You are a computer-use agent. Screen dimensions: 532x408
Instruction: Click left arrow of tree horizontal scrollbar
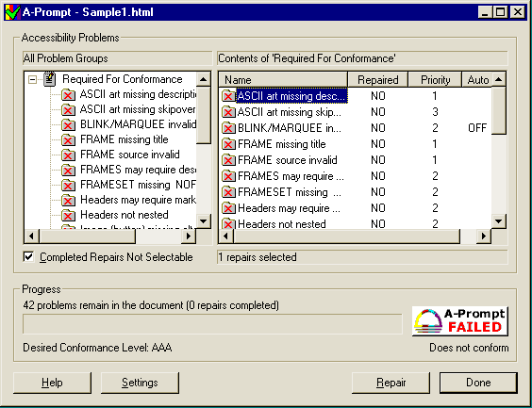[32, 237]
